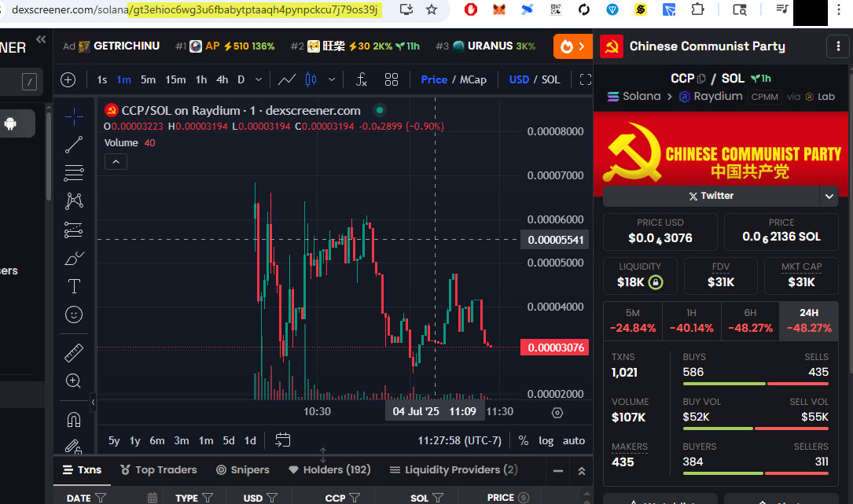The image size is (853, 504).
Task: Click the trending fire button
Action: (x=573, y=47)
